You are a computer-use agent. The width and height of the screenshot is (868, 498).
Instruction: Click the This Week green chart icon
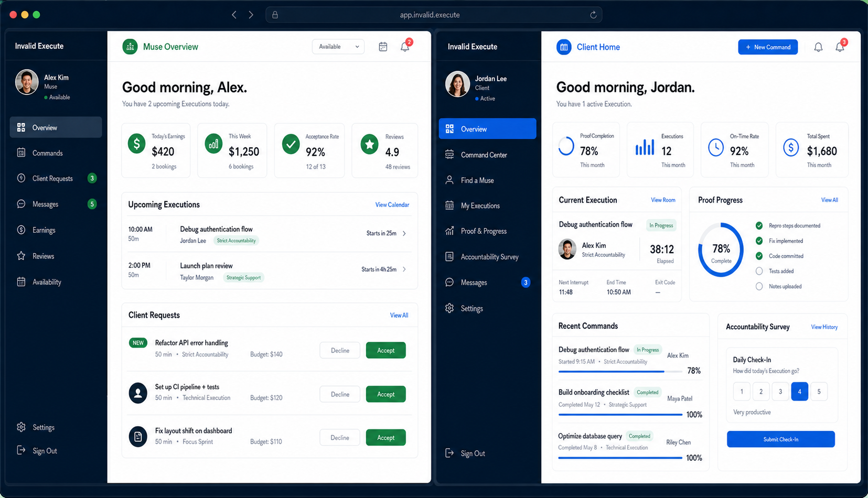pyautogui.click(x=213, y=144)
